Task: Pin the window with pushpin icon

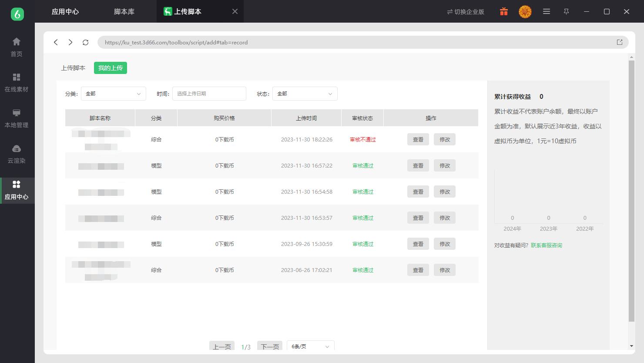Action: click(566, 12)
